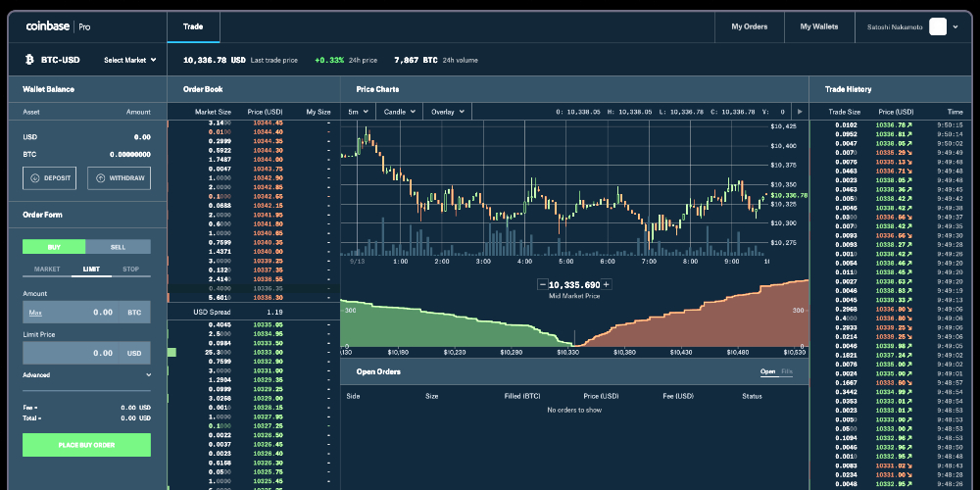Click the Trade Size column header

[845, 112]
